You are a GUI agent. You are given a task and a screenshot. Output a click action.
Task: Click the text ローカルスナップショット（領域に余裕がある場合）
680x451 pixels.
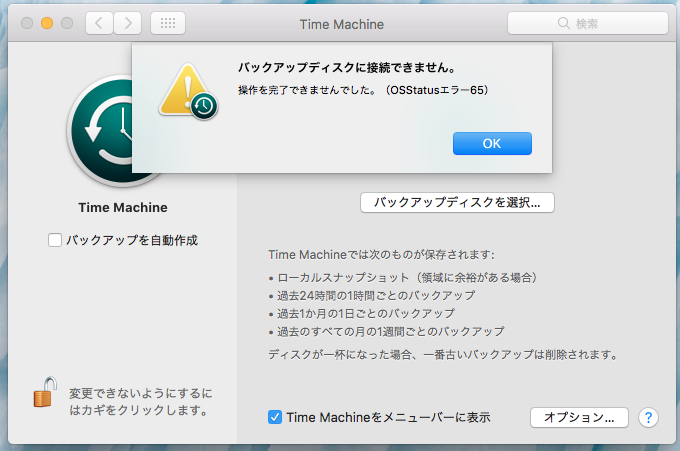[x=408, y=278]
